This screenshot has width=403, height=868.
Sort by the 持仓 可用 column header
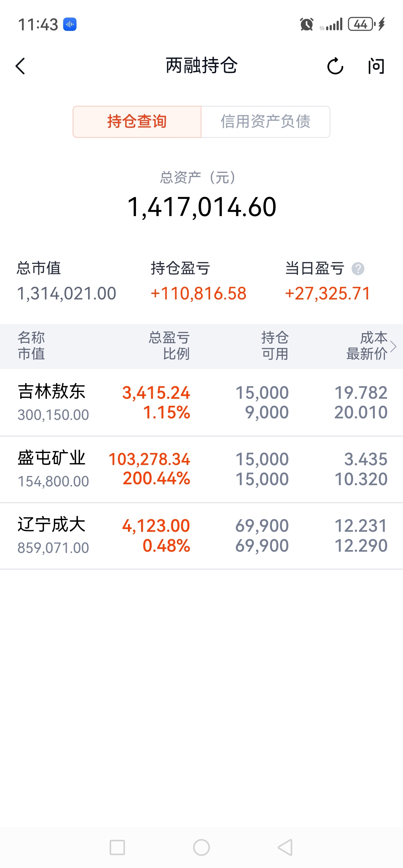click(x=275, y=346)
